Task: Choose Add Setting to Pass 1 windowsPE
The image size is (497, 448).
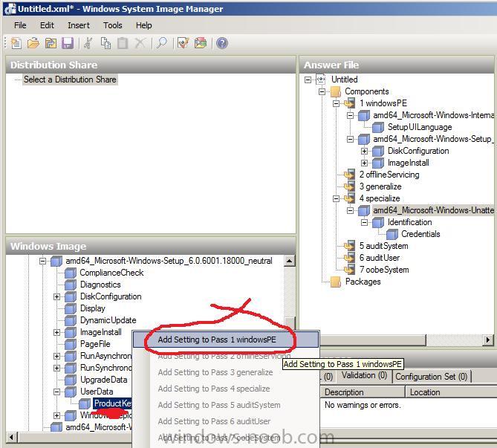Action: 226,340
